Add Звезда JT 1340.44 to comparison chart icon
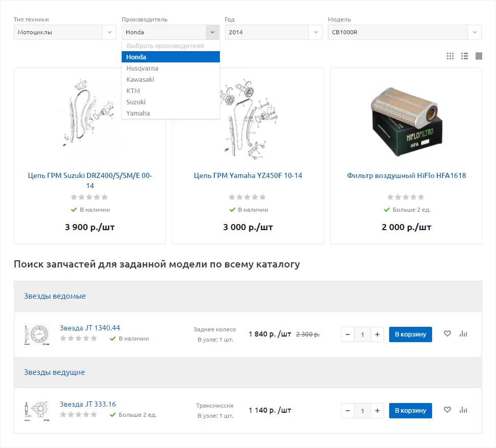 tap(463, 333)
